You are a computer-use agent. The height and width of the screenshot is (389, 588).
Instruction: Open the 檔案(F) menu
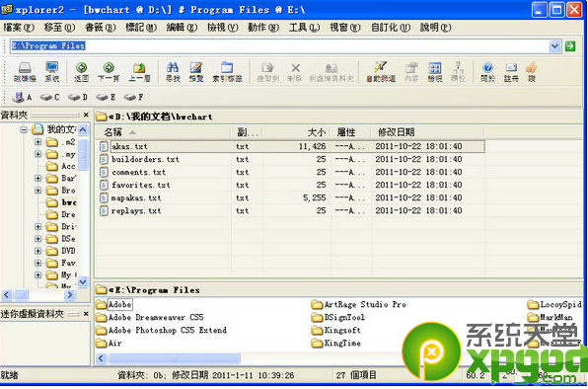pos(19,28)
